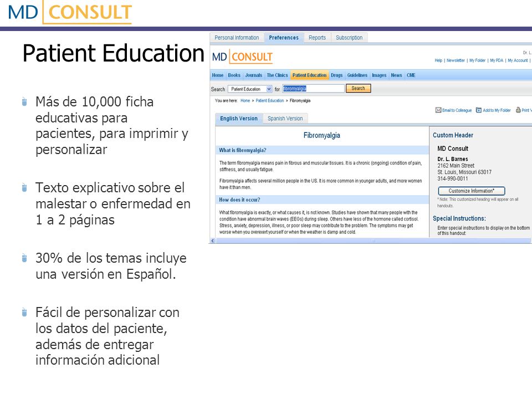Open Home in the blue navigation bar
Viewport: 532px width, 399px height.
[x=217, y=75]
